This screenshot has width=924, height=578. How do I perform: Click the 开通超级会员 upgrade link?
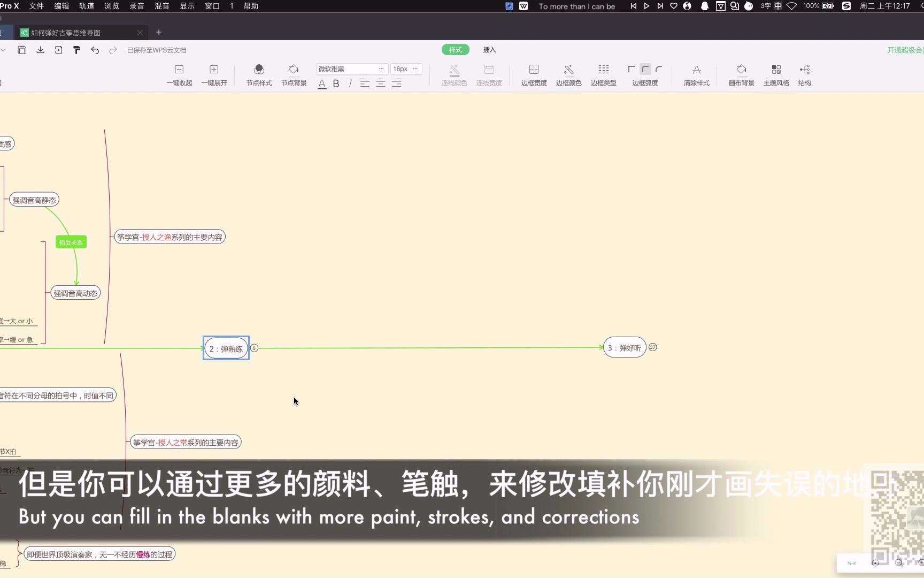tap(905, 50)
